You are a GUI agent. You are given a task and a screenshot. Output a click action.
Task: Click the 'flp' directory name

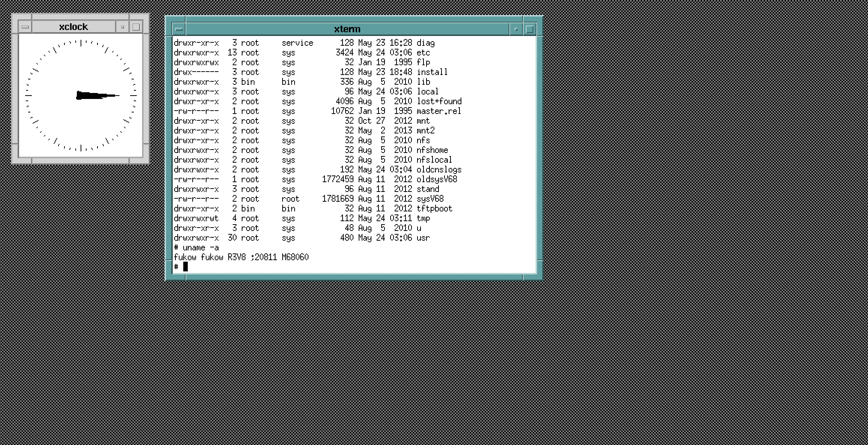coord(424,62)
